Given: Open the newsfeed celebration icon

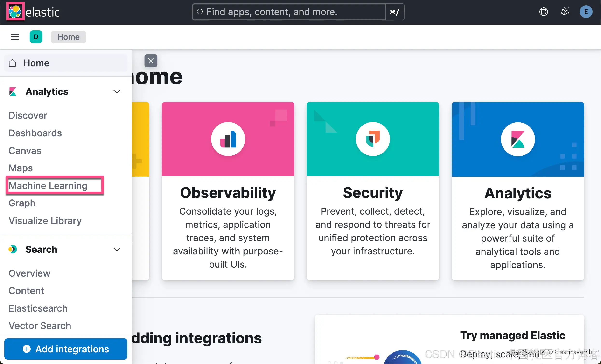Looking at the screenshot, I should tap(565, 12).
